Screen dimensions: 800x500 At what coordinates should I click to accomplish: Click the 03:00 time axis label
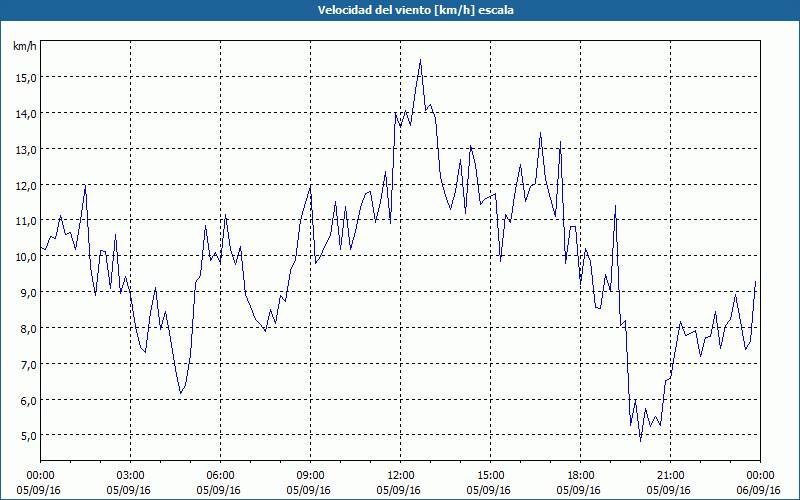[131, 476]
